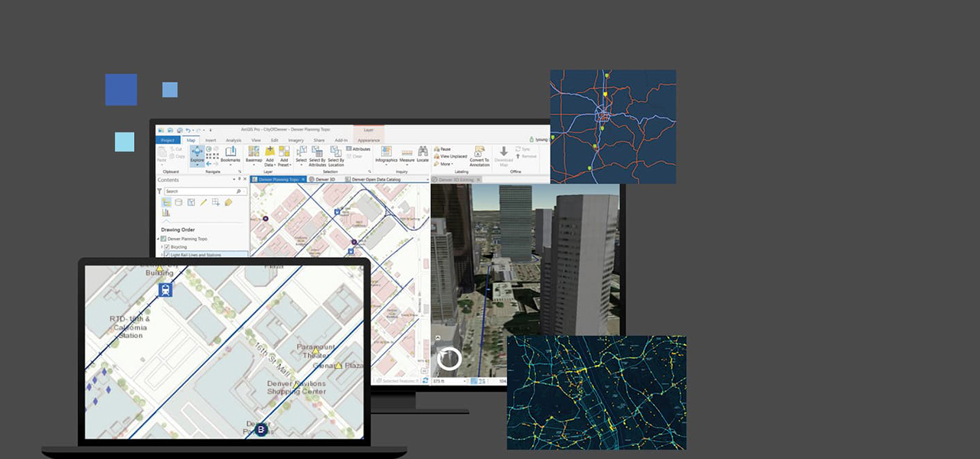980x459 pixels.
Task: Open the Project tab
Action: (168, 140)
